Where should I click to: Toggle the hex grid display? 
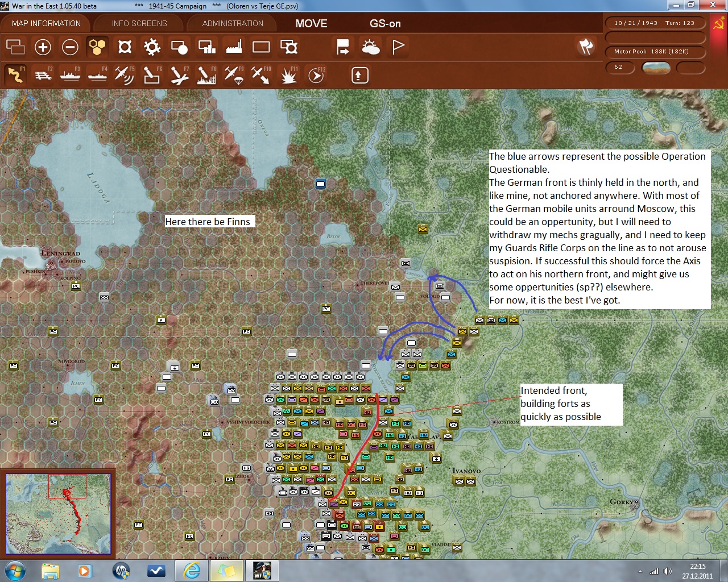point(97,47)
